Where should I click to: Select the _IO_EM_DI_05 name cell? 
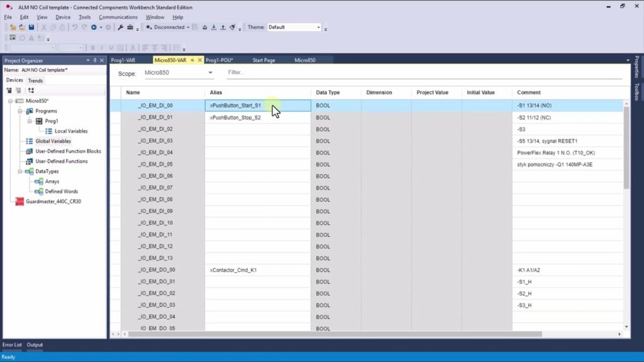(163, 165)
